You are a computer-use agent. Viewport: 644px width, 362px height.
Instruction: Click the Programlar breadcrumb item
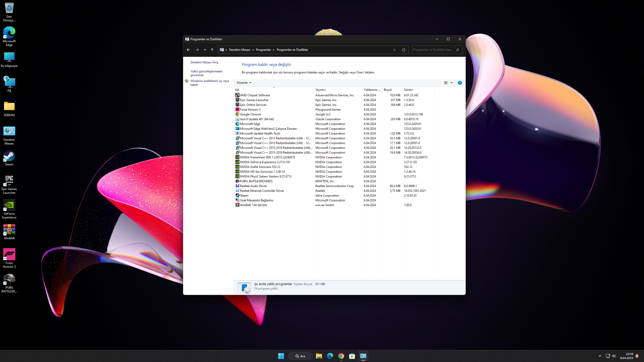(x=263, y=50)
